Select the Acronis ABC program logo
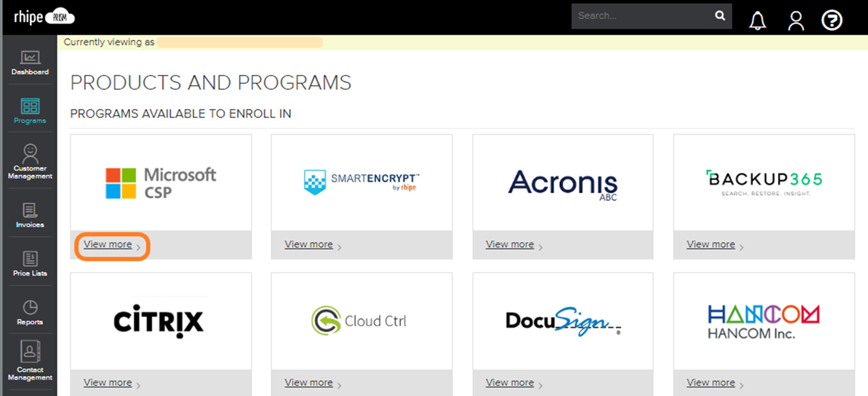Image resolution: width=868 pixels, height=396 pixels. 563,185
